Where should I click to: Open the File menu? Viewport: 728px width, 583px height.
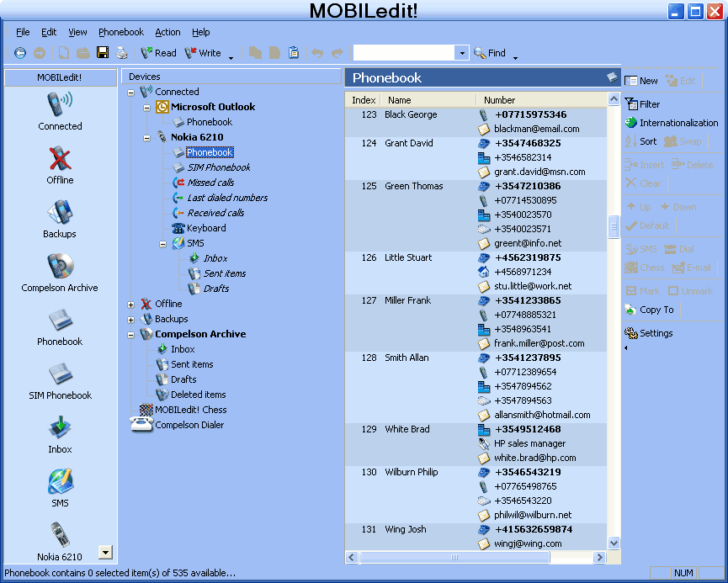coord(23,32)
